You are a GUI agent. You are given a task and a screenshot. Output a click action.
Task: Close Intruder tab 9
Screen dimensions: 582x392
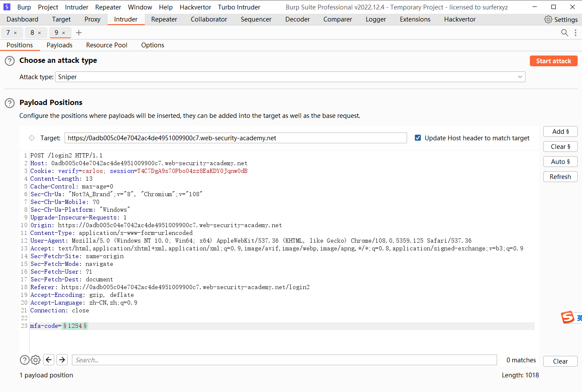click(x=64, y=33)
